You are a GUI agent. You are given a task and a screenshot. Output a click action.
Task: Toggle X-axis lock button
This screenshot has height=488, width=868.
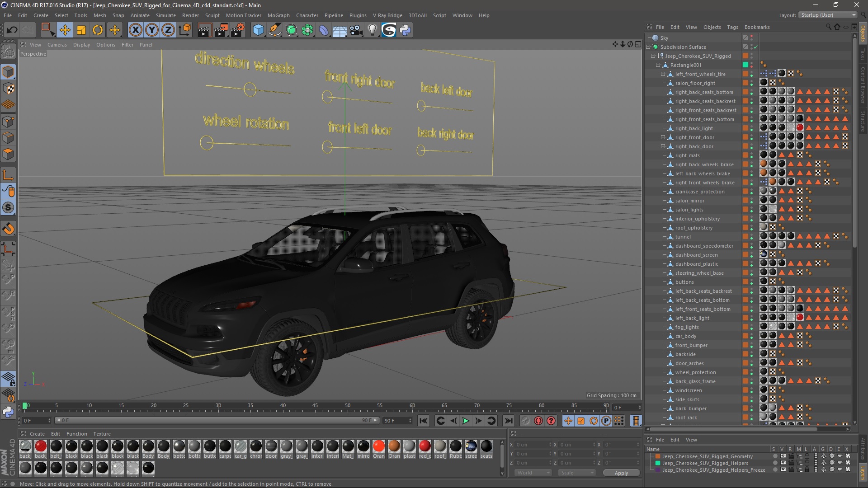135,30
